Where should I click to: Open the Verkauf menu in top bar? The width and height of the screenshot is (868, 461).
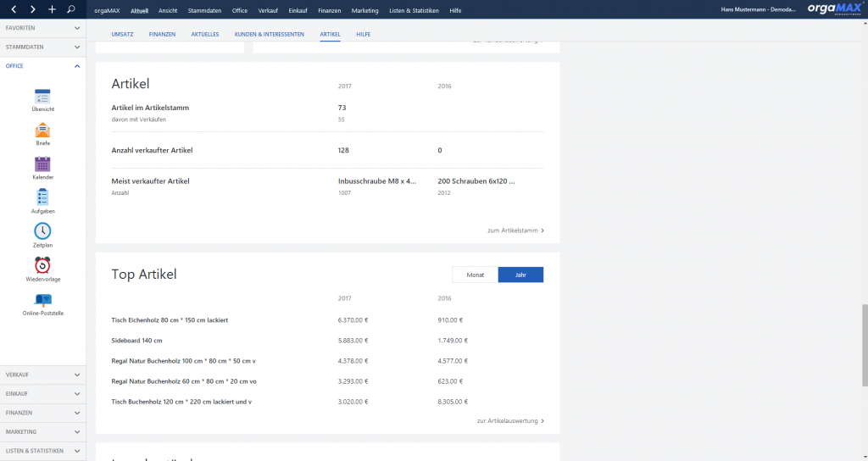tap(268, 10)
